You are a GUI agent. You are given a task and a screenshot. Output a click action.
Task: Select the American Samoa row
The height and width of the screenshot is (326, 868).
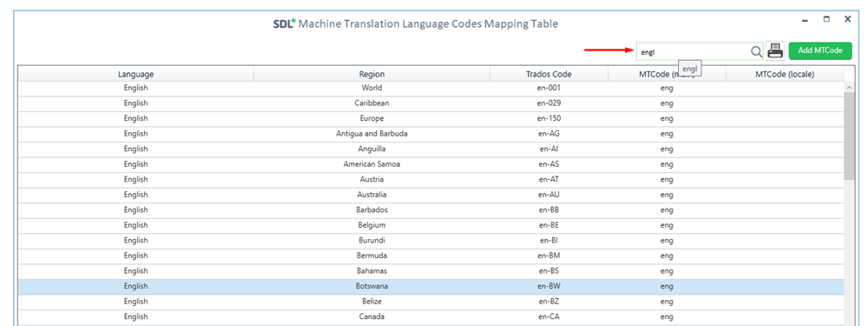(431, 164)
